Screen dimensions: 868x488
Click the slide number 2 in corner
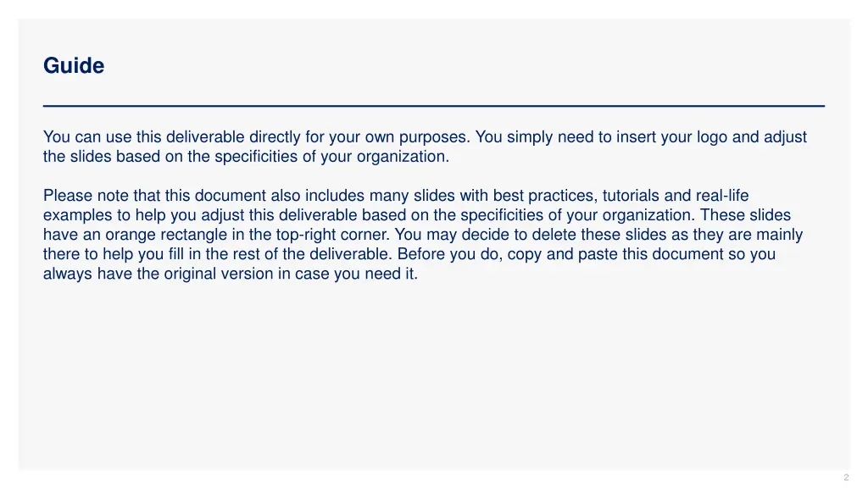846,477
